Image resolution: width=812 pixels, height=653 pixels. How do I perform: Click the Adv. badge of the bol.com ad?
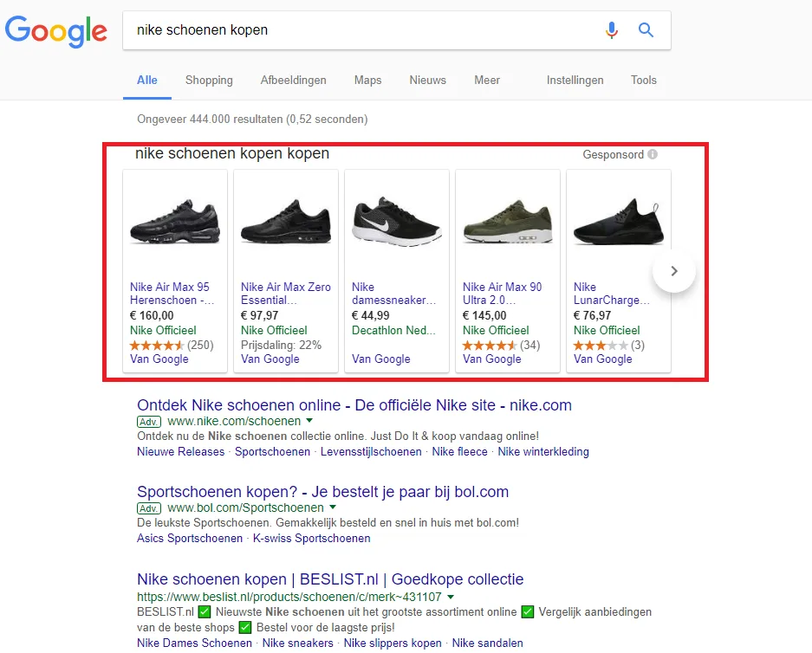click(149, 508)
